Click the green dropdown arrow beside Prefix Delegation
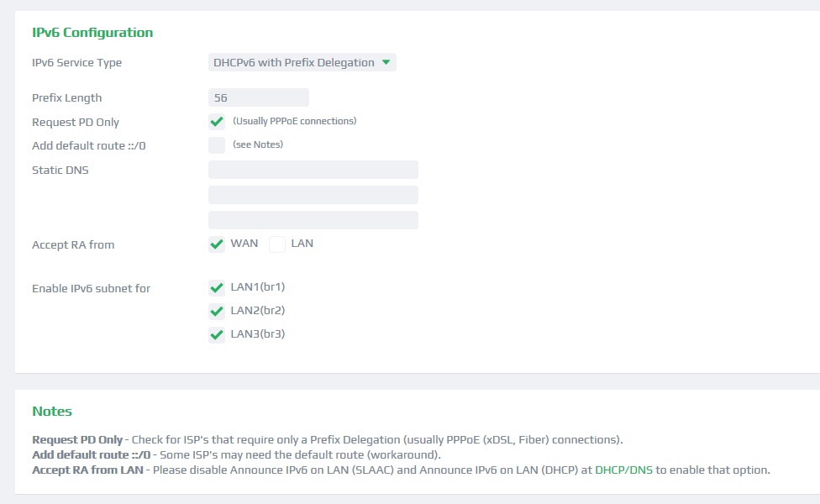 click(x=386, y=62)
